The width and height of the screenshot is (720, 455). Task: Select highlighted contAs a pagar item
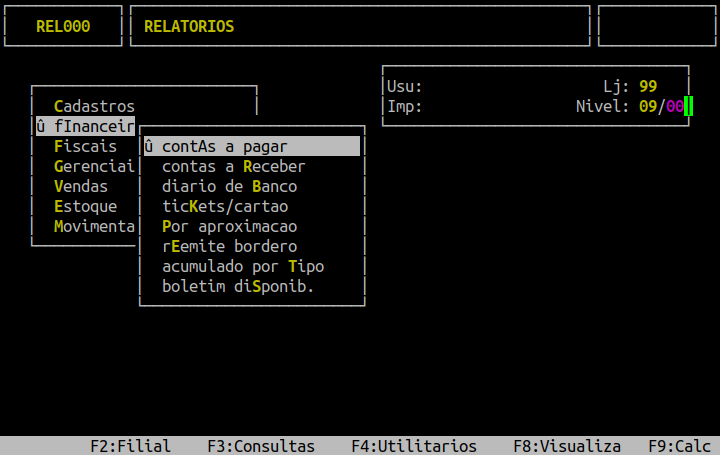[251, 146]
